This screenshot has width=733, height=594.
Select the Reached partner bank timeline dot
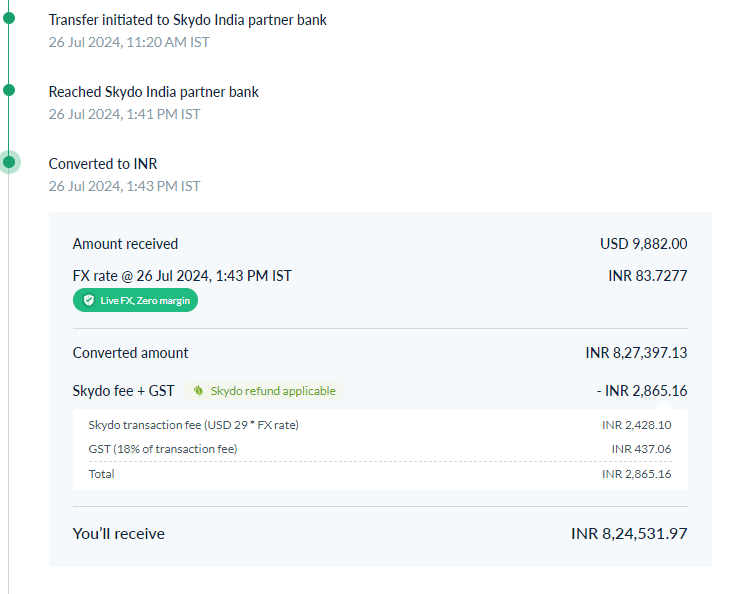click(x=9, y=90)
